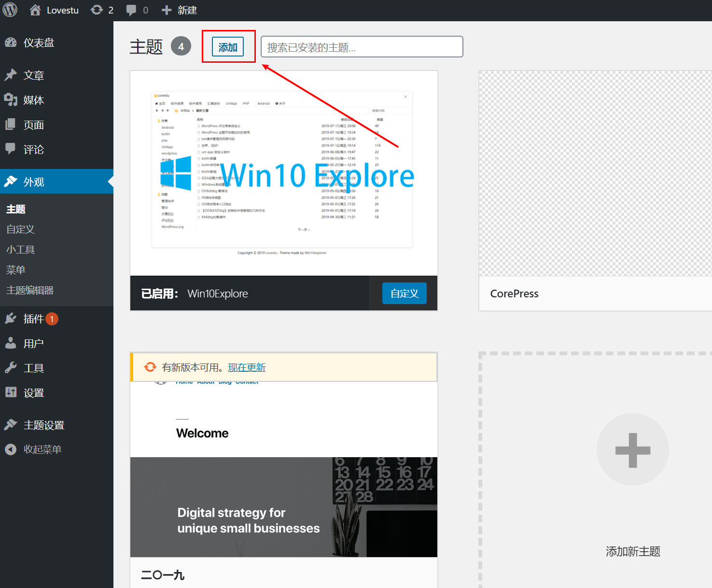Open 评论 menu item
712x588 pixels.
pos(34,150)
